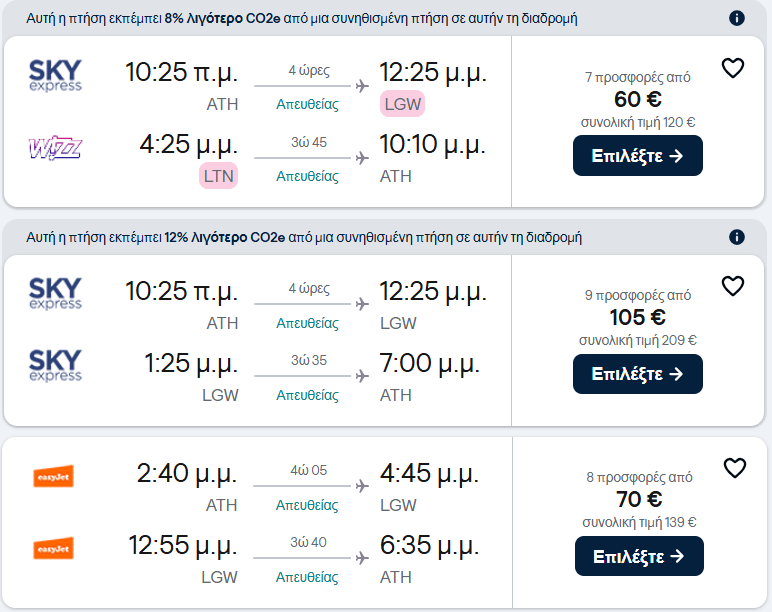Select the 70 € easyJet deal
Image resolution: width=772 pixels, height=612 pixels.
tap(639, 556)
